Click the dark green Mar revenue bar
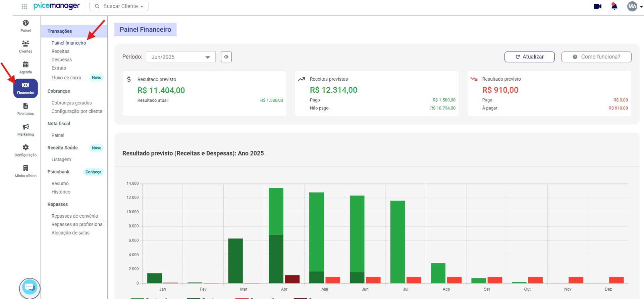 point(235,261)
